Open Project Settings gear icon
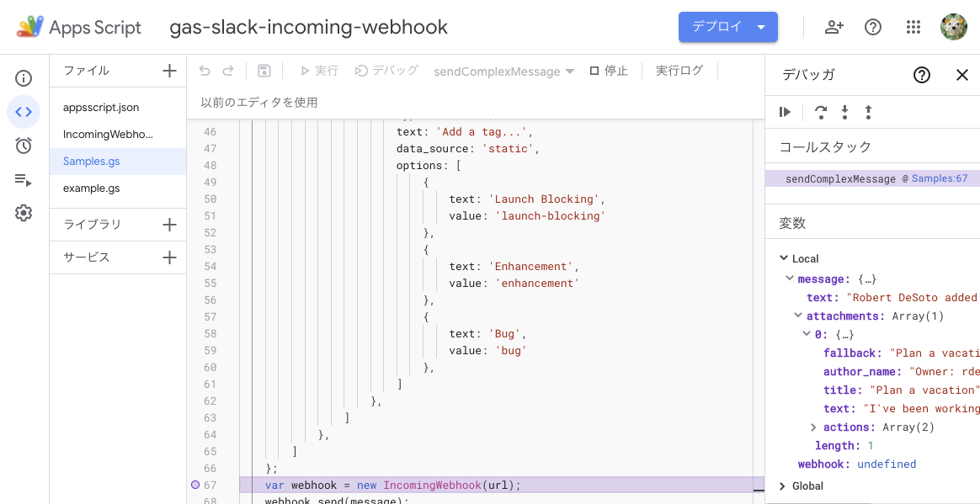Screen dimensions: 980x504 [24, 213]
